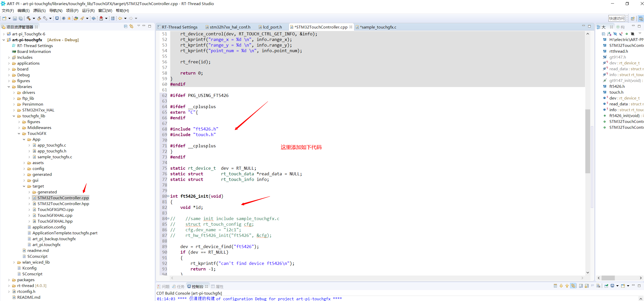Open the outline panel View Menu triangle
This screenshot has width=644, height=301.
[640, 34]
